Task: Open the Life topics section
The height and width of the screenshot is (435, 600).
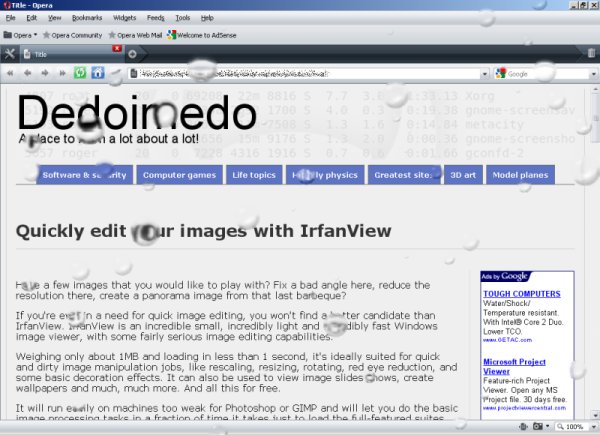Action: click(254, 175)
